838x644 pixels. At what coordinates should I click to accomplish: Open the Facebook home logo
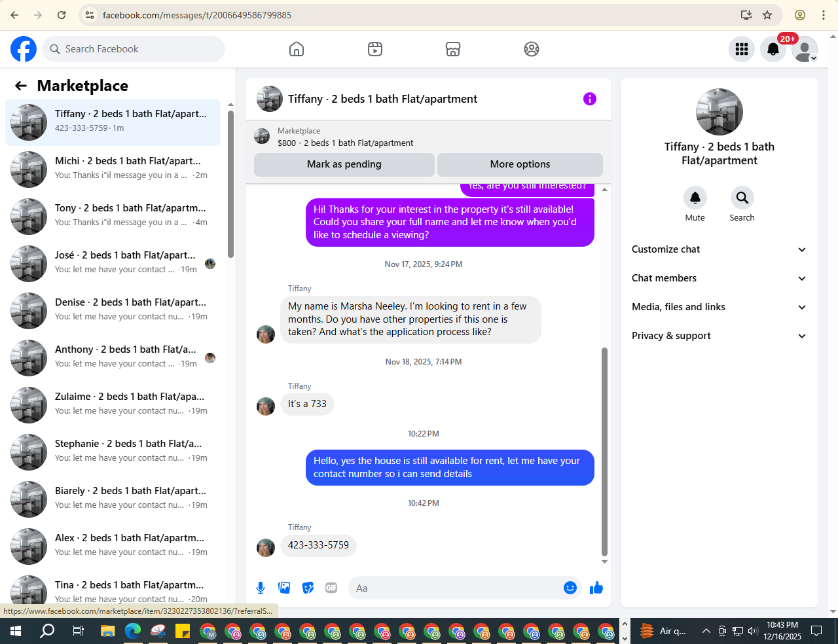[x=24, y=49]
